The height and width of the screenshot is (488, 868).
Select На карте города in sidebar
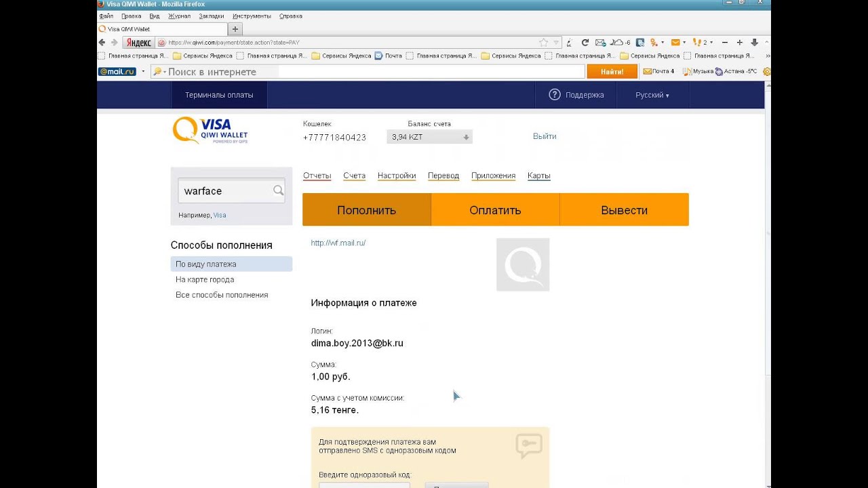coord(205,279)
